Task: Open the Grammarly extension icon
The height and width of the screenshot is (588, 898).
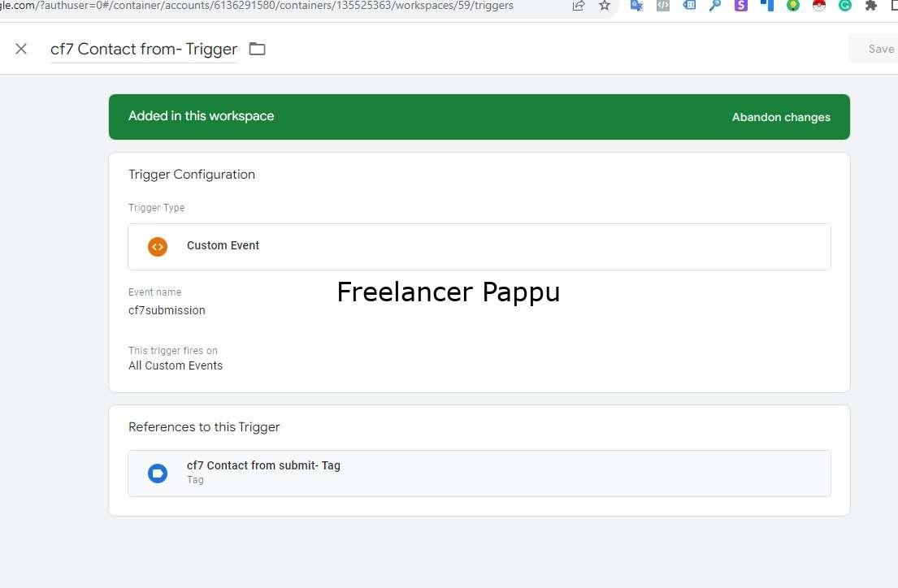Action: (x=844, y=6)
